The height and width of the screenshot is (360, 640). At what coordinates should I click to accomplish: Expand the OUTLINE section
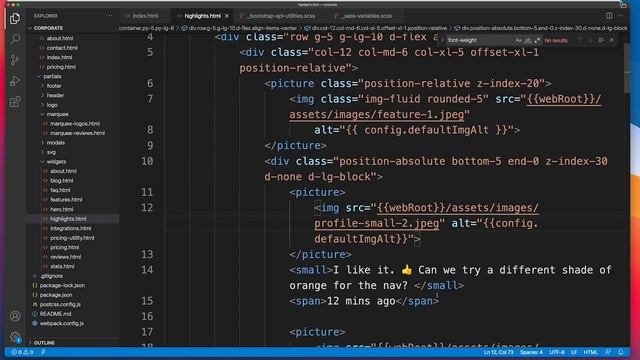point(44,343)
